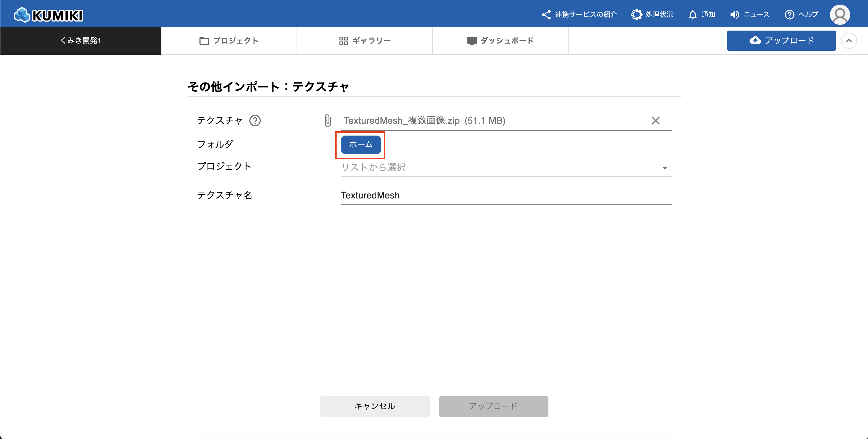Click the texture help tooltip icon
This screenshot has height=439, width=868.
255,120
